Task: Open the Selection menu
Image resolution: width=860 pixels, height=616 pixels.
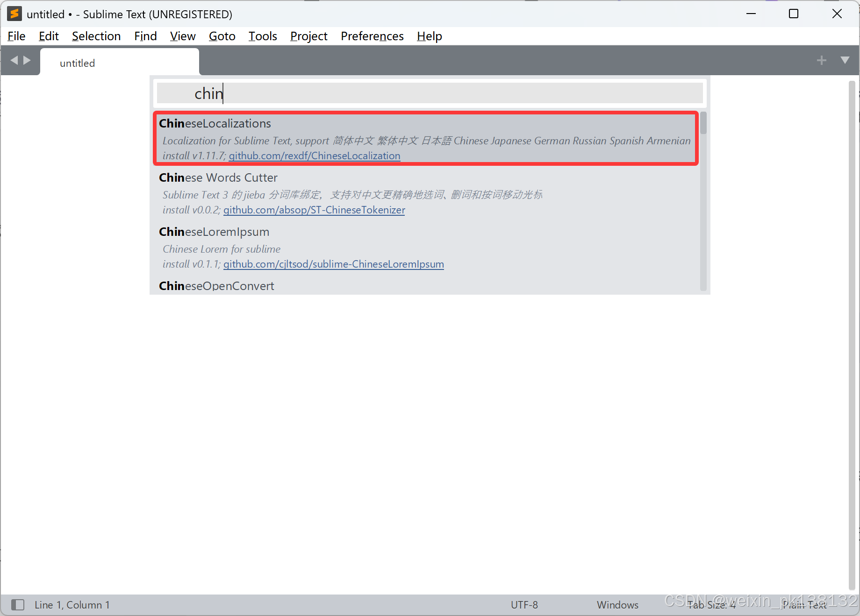Action: click(96, 36)
